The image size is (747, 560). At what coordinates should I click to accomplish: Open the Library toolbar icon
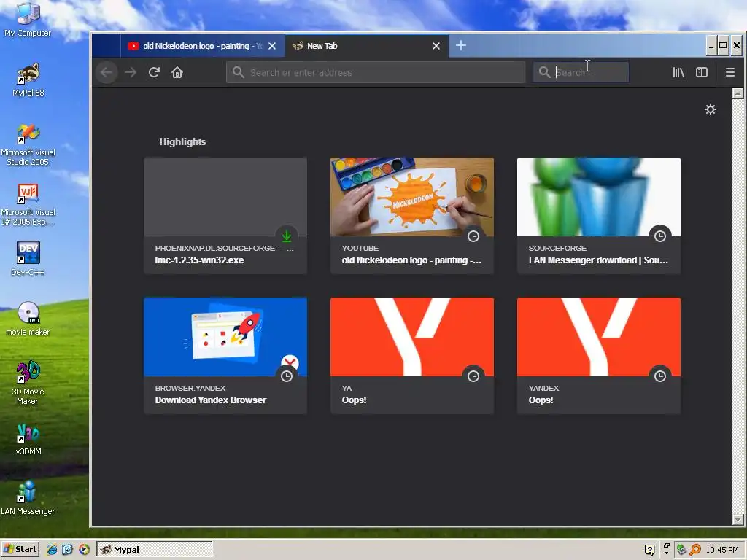tap(678, 72)
